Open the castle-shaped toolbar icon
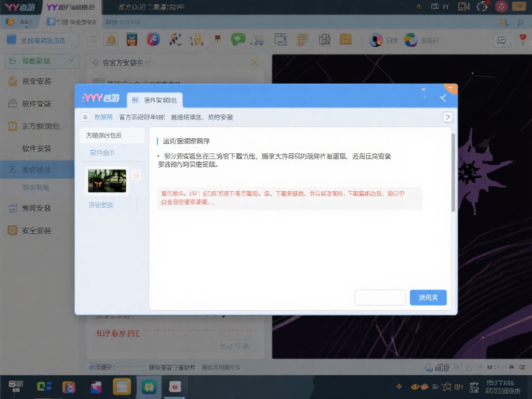The height and width of the screenshot is (399, 532). coord(197,39)
